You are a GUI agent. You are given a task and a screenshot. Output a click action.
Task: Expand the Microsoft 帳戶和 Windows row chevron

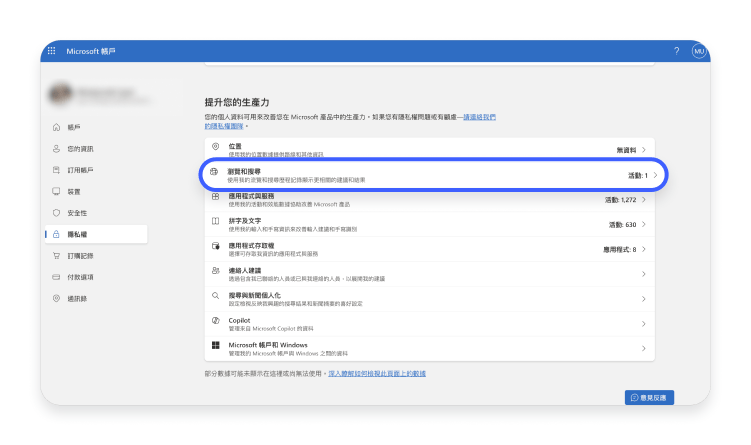coord(644,348)
